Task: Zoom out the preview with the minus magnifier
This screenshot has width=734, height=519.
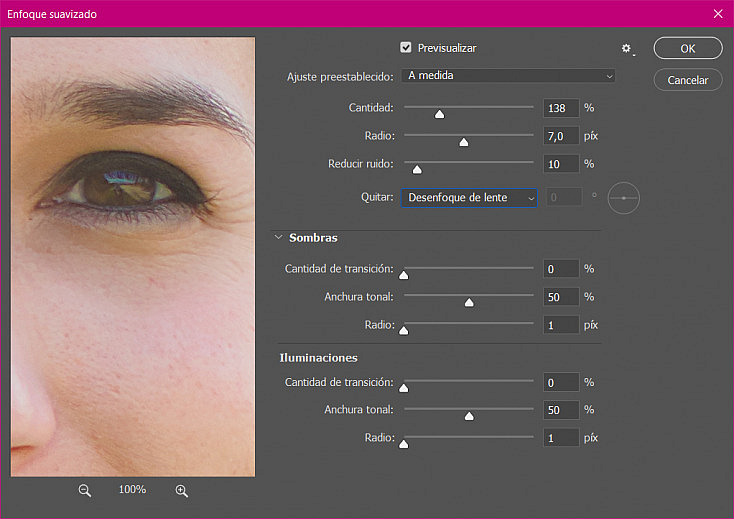Action: coord(85,490)
